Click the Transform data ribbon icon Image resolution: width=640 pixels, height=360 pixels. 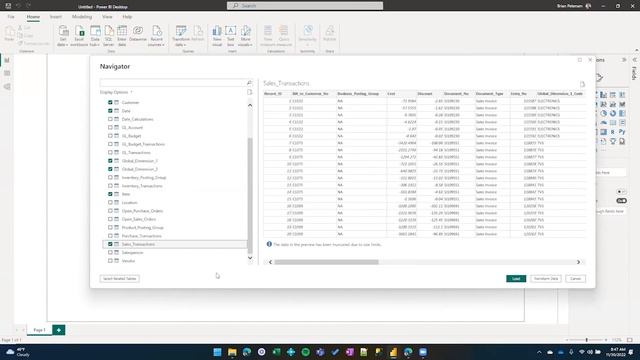point(181,31)
